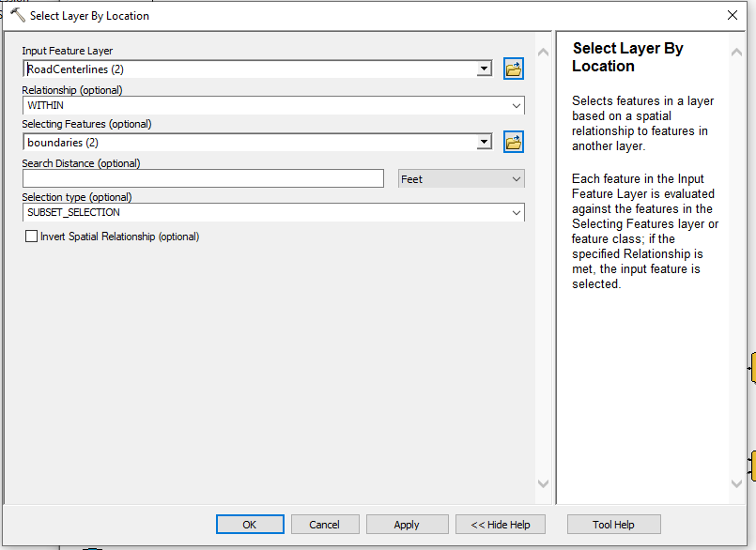Close the Select Layer By Location dialog
756x550 pixels.
coord(733,15)
